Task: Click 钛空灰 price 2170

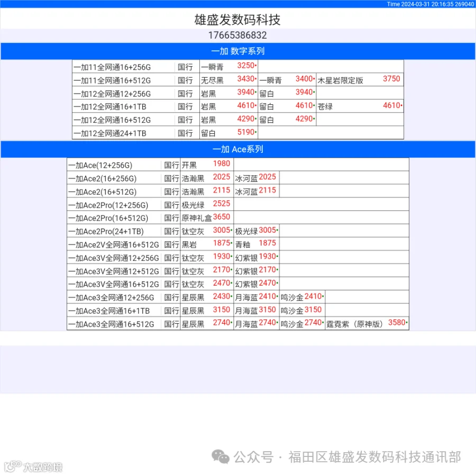Action: [221, 270]
